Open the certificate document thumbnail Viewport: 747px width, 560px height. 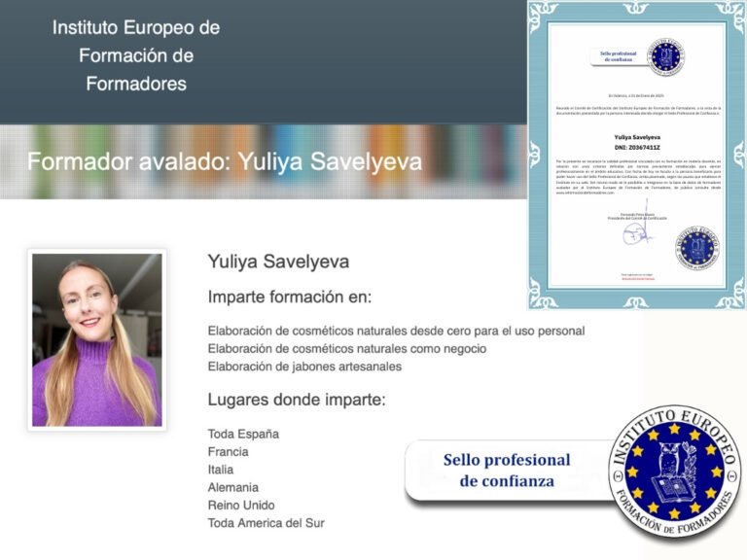click(636, 156)
